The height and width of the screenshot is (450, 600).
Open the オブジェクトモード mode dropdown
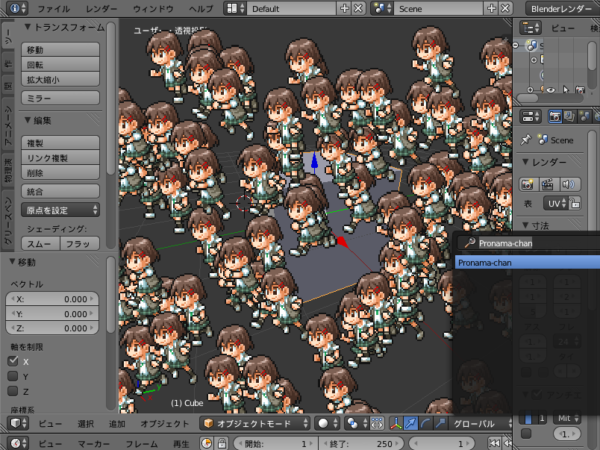(x=255, y=423)
